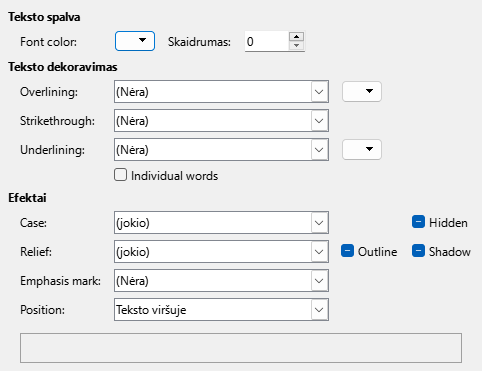Open the Overlining color picker
Screen dimensions: 482x371
pyautogui.click(x=362, y=91)
